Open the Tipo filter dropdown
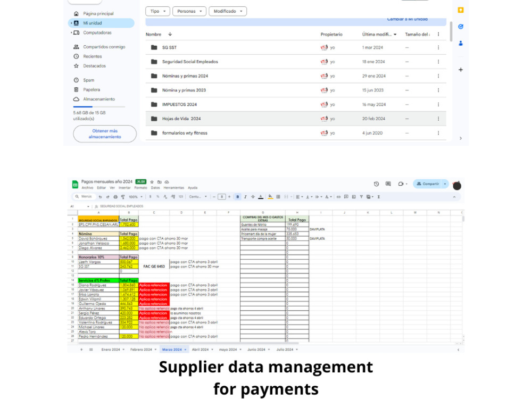The image size is (532, 399). pos(157,11)
